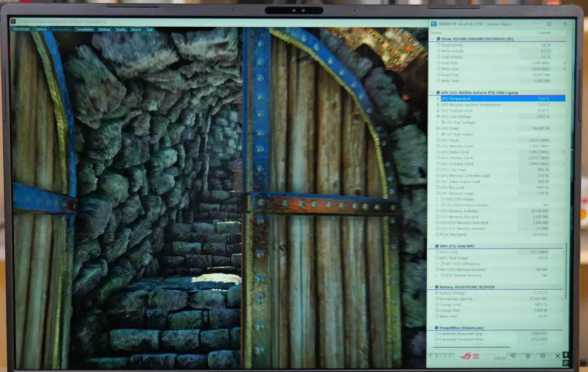
Task: Select the NPU Clock row
Action: tap(499, 252)
